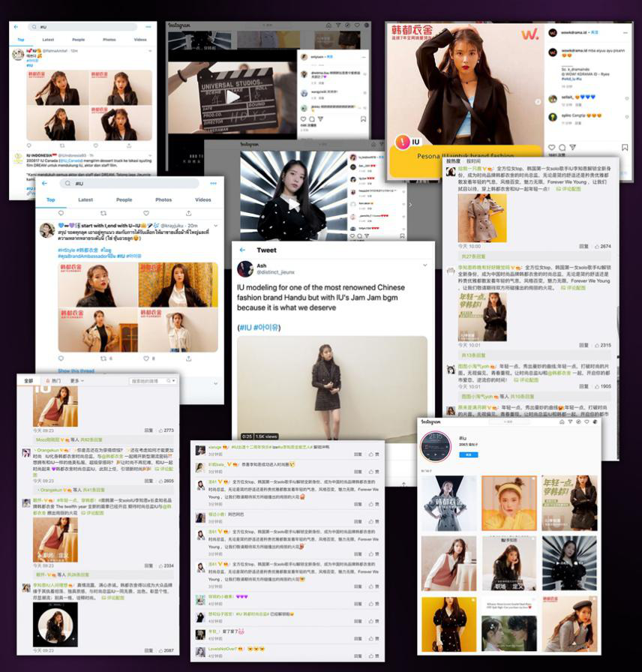Select the 全部 tab in Weibo panel
This screenshot has height=672, width=642.
click(x=28, y=381)
